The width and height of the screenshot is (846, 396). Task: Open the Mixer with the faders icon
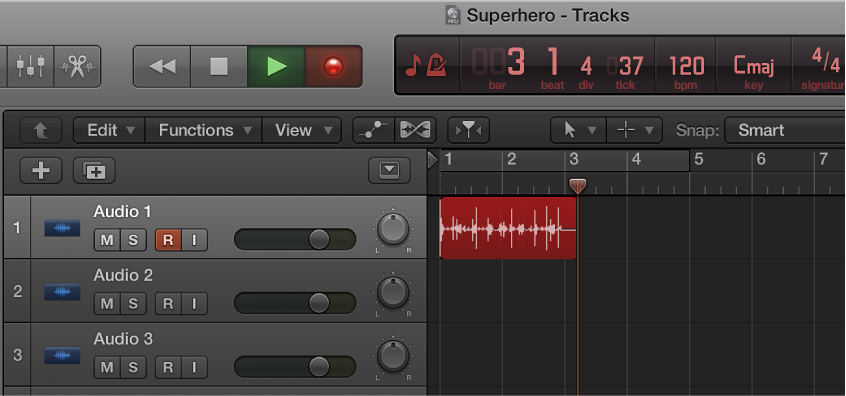point(30,66)
